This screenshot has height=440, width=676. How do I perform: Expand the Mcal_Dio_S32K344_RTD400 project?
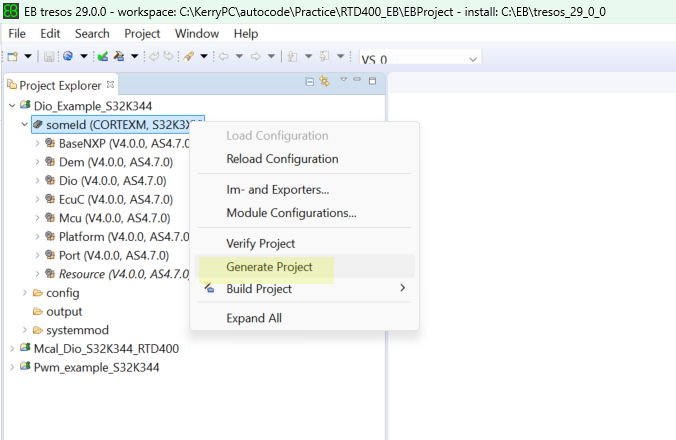pos(12,348)
